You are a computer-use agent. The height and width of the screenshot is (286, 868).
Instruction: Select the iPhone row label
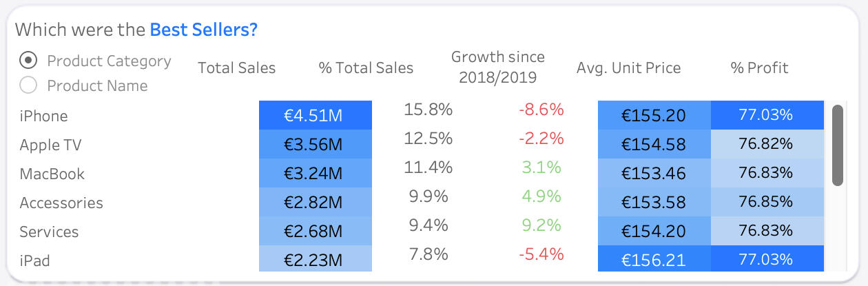[43, 116]
